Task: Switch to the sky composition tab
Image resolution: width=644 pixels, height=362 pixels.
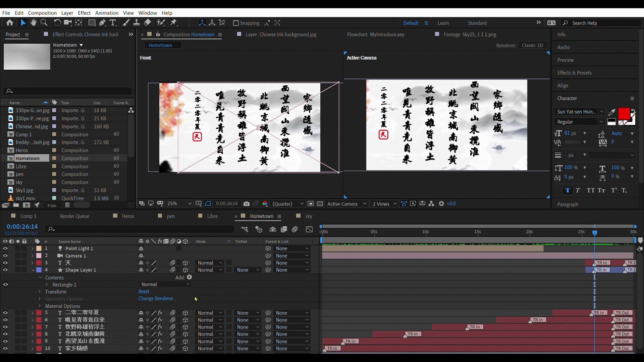Action: pyautogui.click(x=308, y=216)
